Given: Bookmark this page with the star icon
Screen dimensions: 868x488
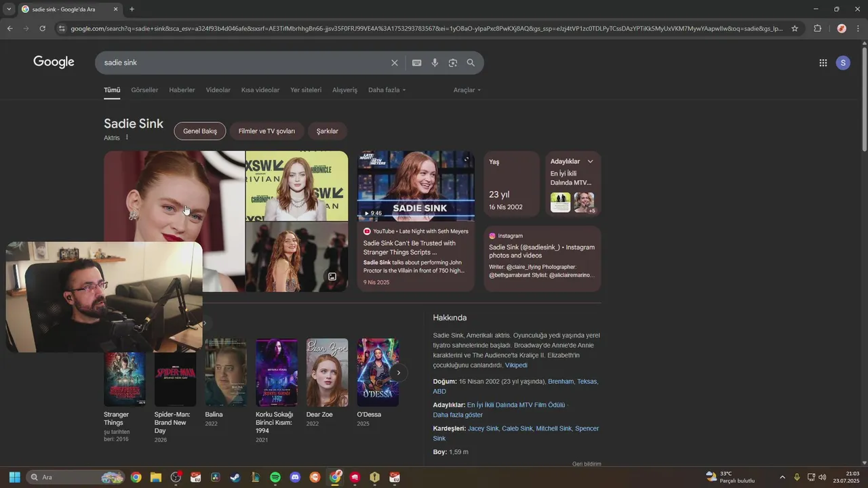Looking at the screenshot, I should 795,28.
